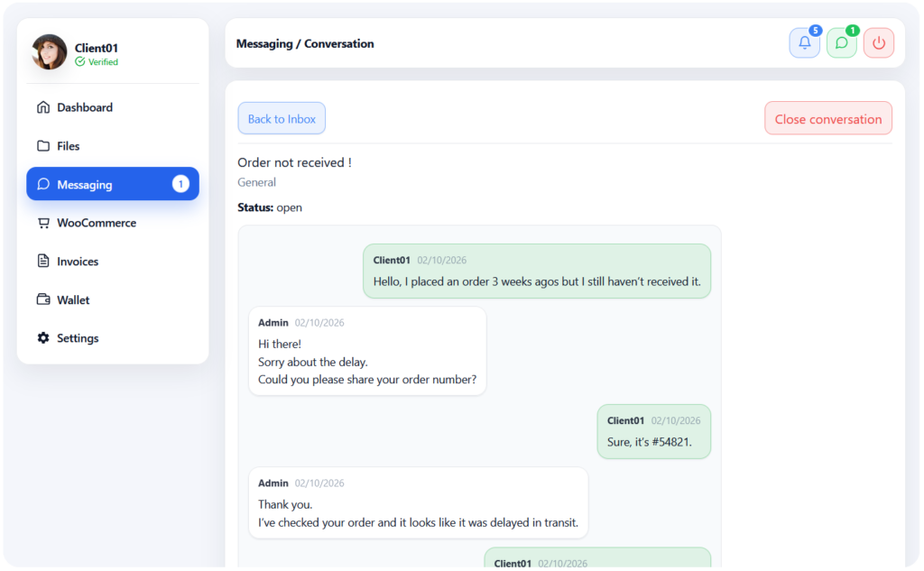924x571 pixels.
Task: Click the red power logout icon
Action: click(878, 43)
